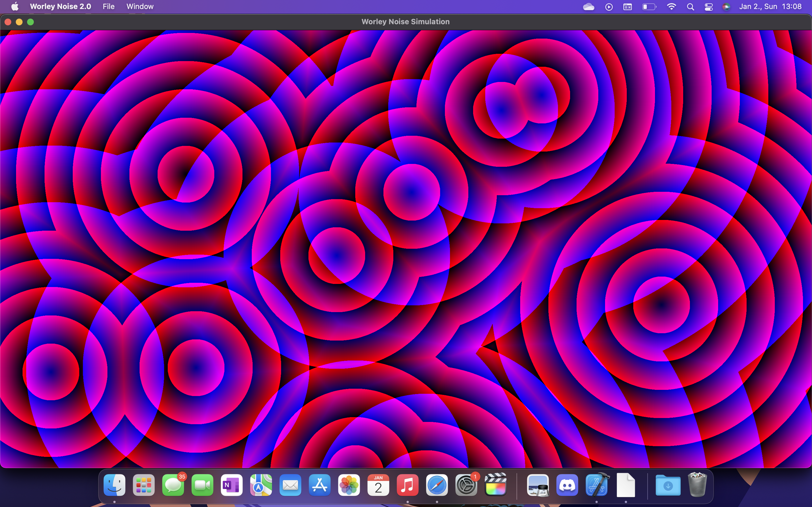Click the Siri menu bar icon
Image resolution: width=812 pixels, height=507 pixels.
(x=726, y=7)
